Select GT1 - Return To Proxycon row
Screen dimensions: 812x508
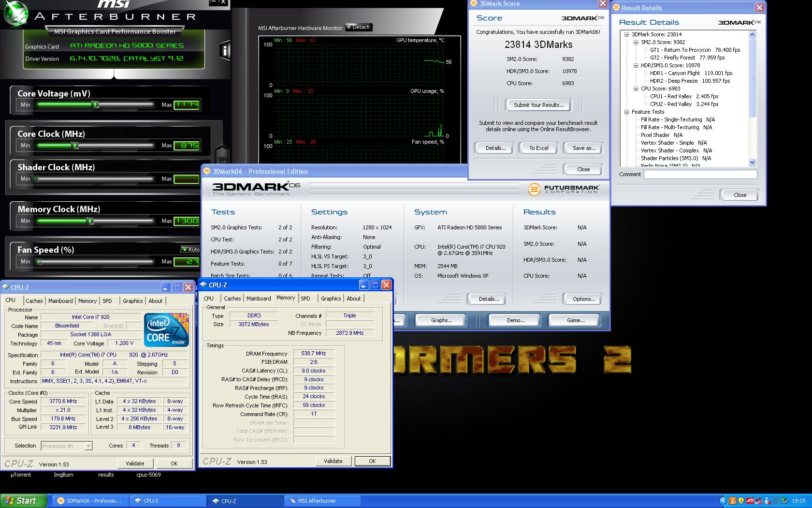[x=695, y=50]
